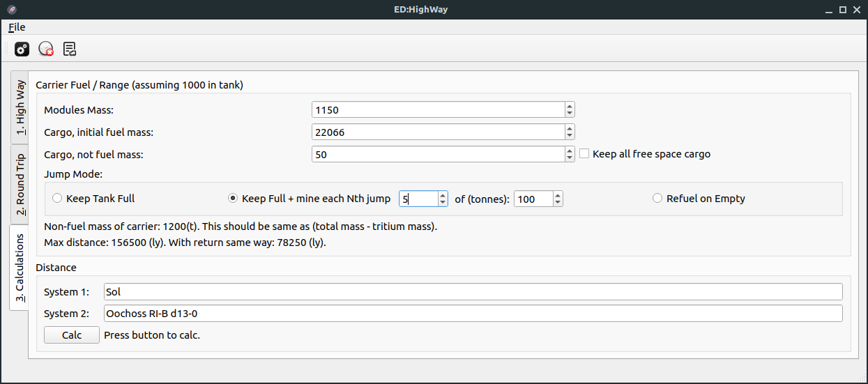Screen dimensions: 868x384
Task: Click the document list toolbar icon
Action: [70, 49]
